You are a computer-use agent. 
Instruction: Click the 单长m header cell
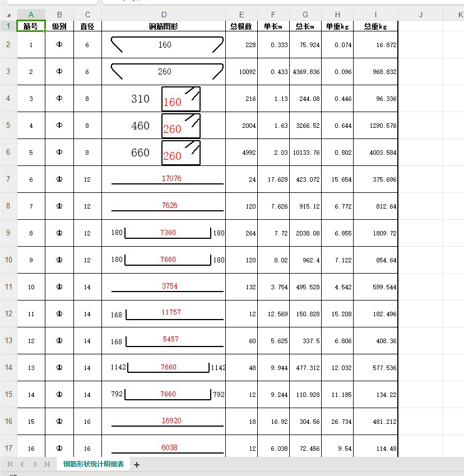(x=273, y=26)
